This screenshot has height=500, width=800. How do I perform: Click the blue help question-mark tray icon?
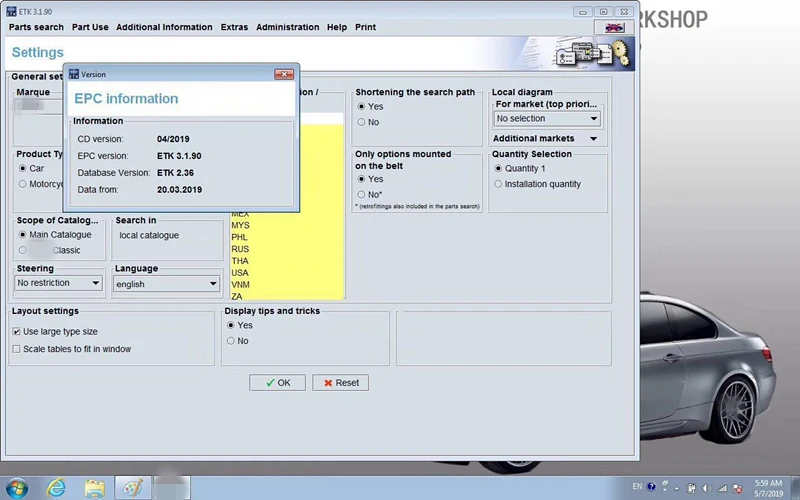pos(651,487)
